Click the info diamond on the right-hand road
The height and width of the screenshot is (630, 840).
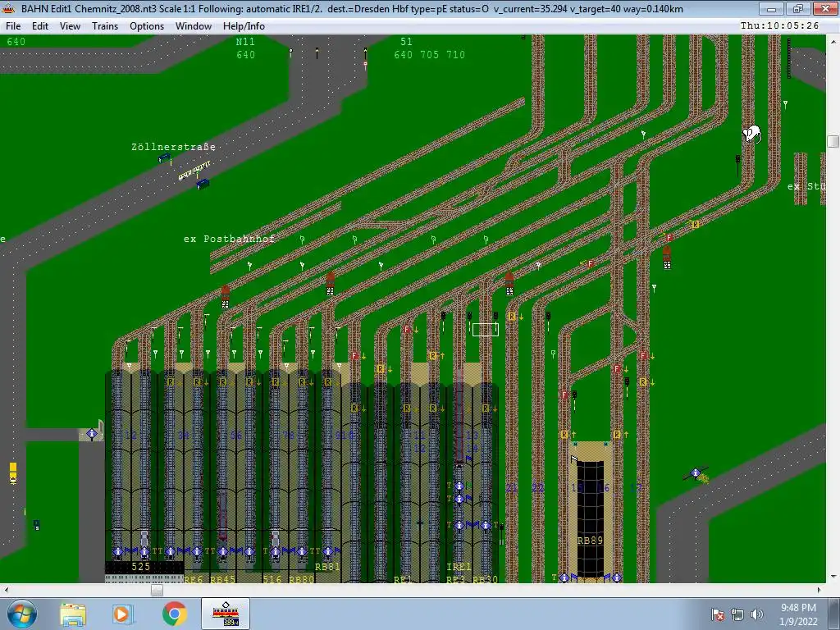click(696, 472)
